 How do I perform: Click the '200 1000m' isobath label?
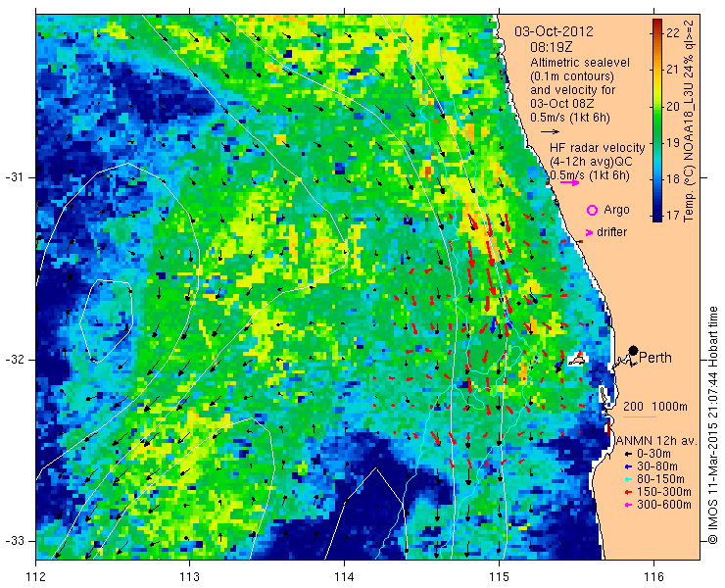tap(655, 407)
